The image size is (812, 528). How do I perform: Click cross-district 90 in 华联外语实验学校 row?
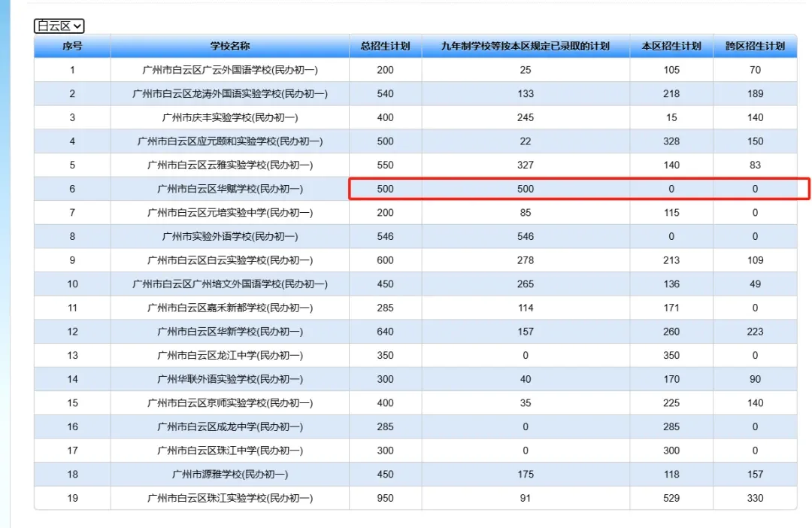coord(755,380)
